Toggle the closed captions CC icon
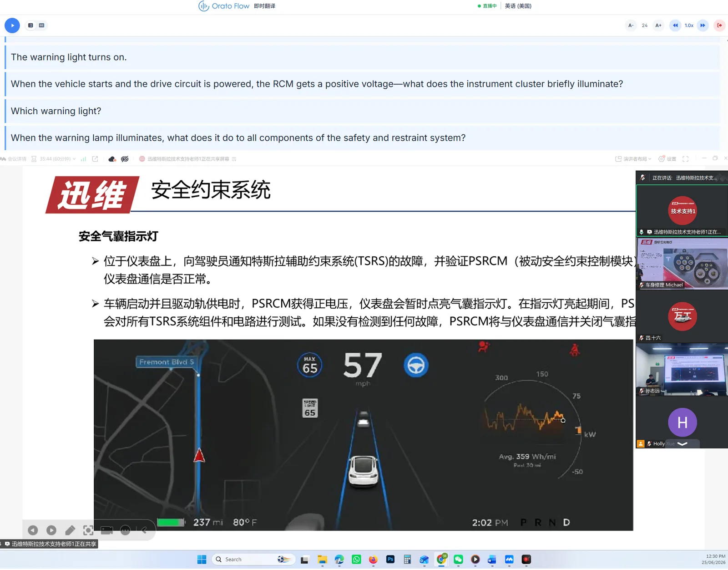 point(41,25)
